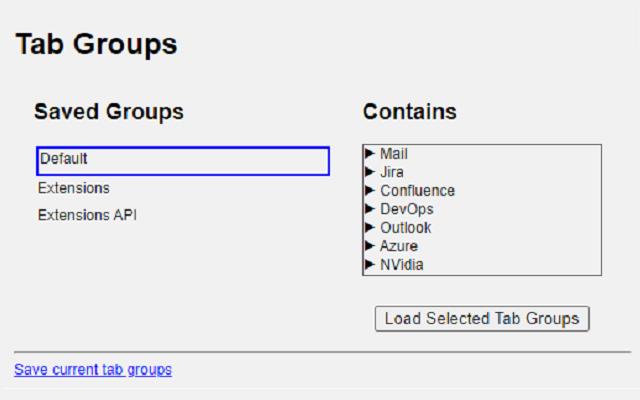Click the Confluence label in Contains list
The image size is (640, 400).
417,191
